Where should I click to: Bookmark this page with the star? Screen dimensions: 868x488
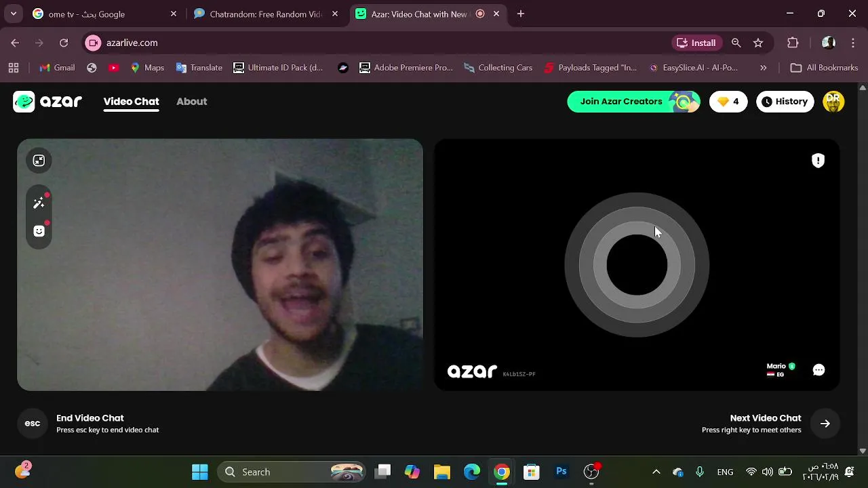pos(758,43)
